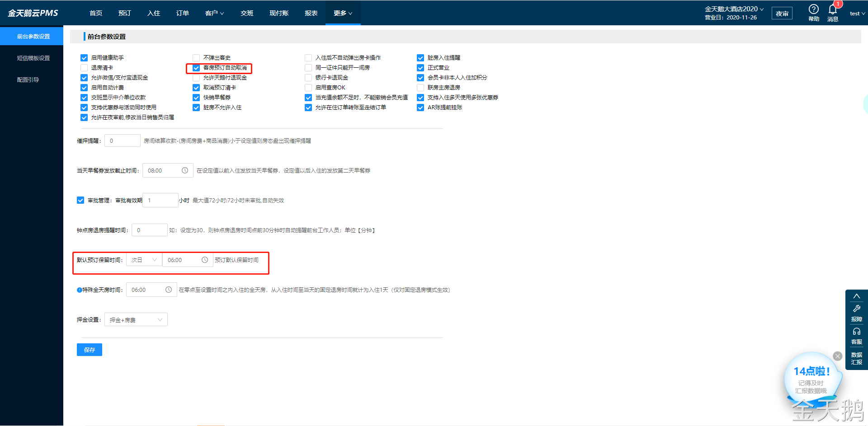Screen dimensions: 868x426
Task: Click the 保存 button
Action: tap(90, 350)
